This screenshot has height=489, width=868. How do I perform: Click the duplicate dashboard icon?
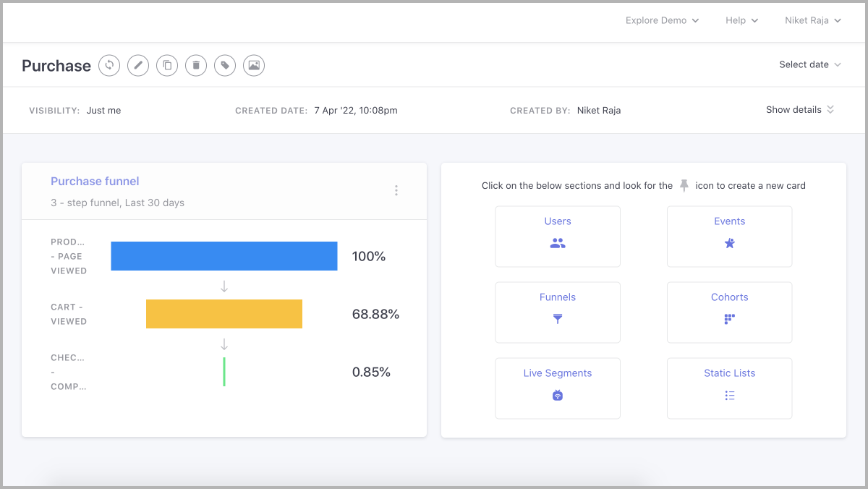coord(167,66)
